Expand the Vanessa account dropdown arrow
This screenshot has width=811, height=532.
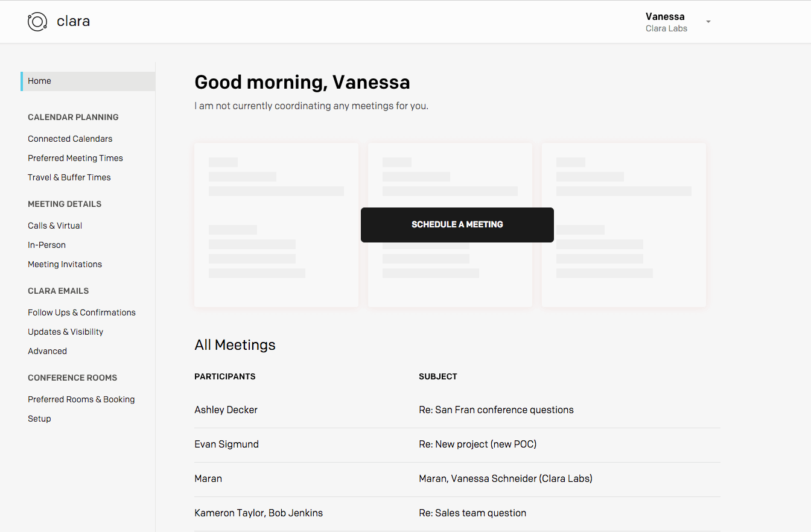(x=708, y=22)
